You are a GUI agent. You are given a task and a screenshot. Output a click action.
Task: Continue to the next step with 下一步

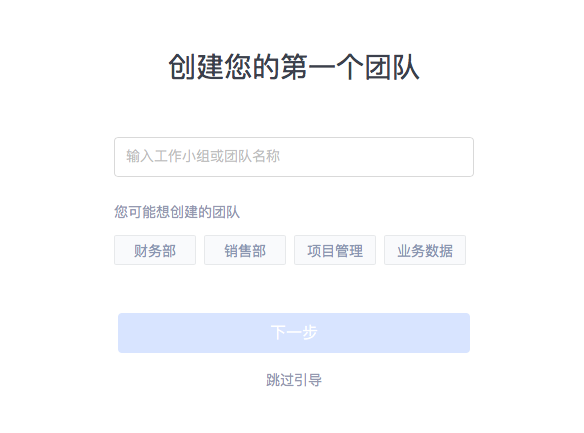(294, 333)
